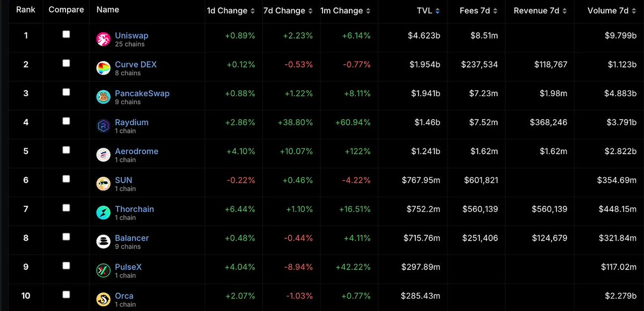Enable the compare checkbox for Balancer
Screen dimensions: 644x311
coord(66,237)
